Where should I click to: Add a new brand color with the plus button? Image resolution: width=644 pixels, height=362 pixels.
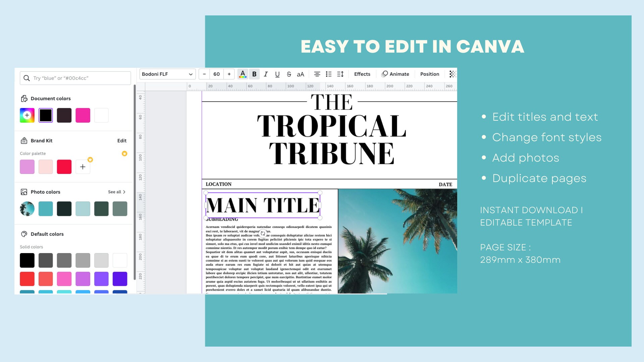point(83,167)
